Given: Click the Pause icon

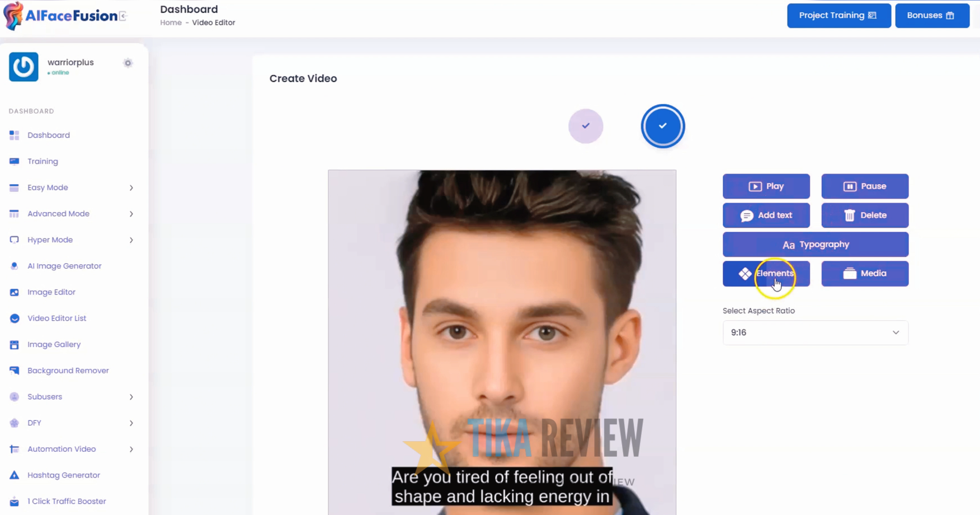Looking at the screenshot, I should (850, 186).
